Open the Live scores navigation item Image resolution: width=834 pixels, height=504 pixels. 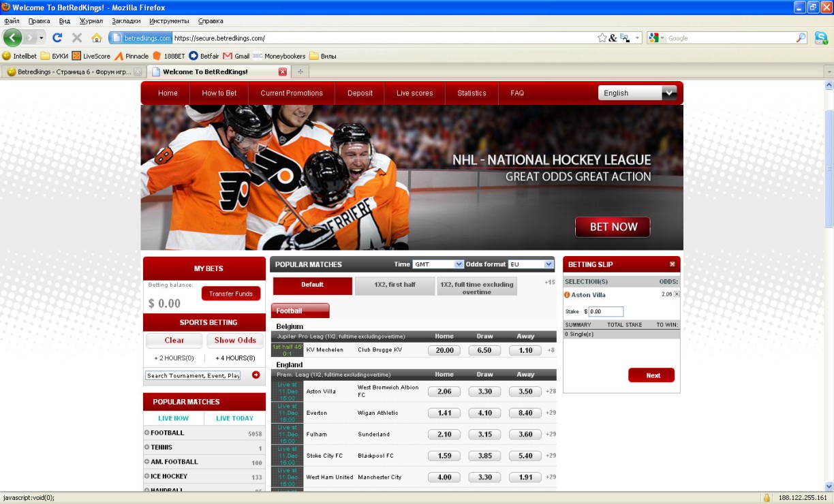(415, 93)
